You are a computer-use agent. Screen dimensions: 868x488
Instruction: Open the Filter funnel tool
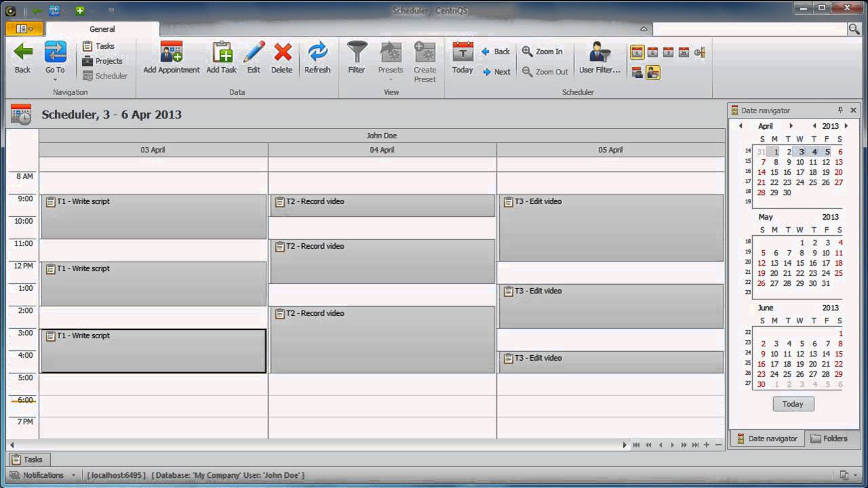pyautogui.click(x=357, y=58)
